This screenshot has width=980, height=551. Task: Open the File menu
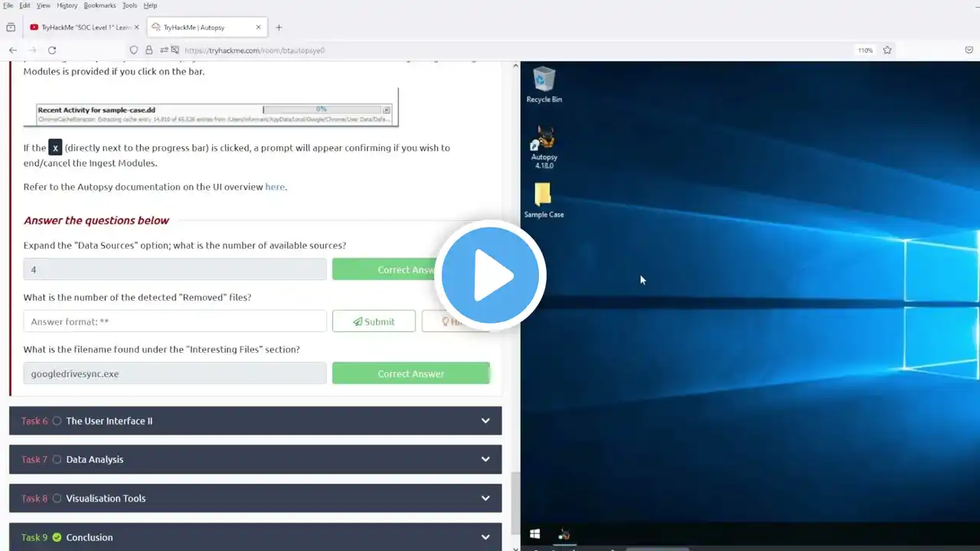click(x=8, y=5)
